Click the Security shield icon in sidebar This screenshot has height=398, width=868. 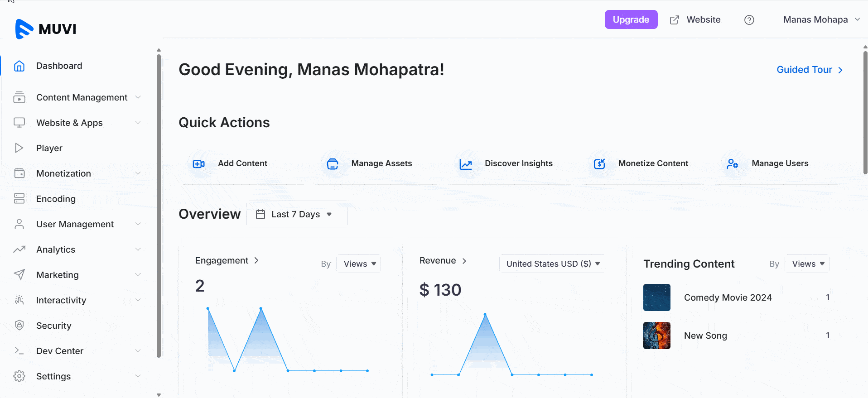(19, 325)
